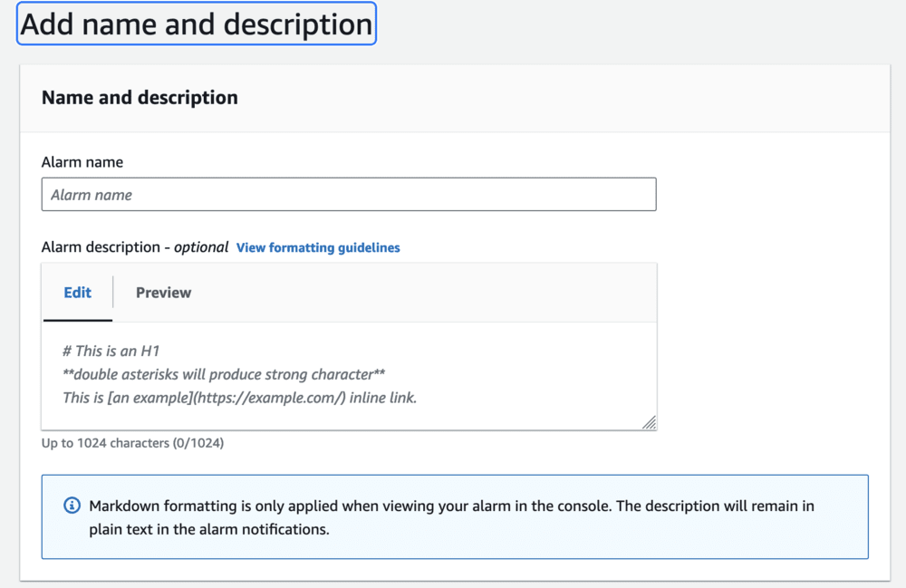The width and height of the screenshot is (906, 588).
Task: Click the Markdown formatting notice text
Action: (451, 506)
